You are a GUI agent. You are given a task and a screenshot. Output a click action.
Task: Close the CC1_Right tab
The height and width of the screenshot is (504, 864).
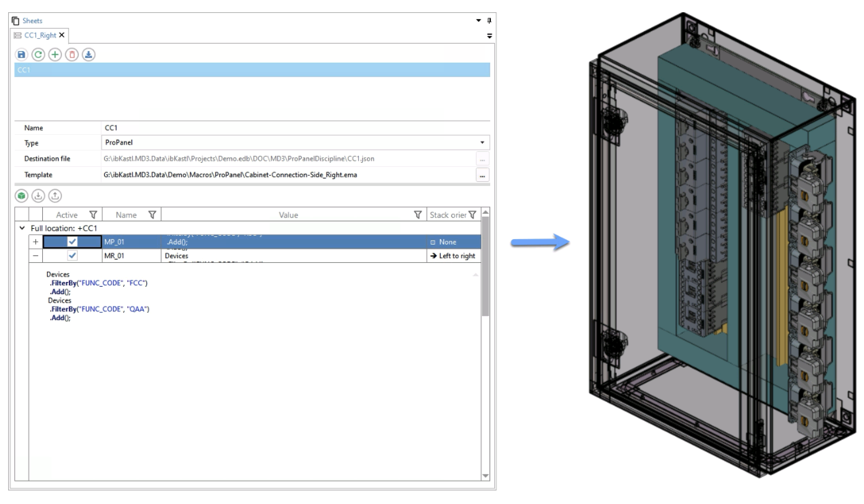coord(62,35)
